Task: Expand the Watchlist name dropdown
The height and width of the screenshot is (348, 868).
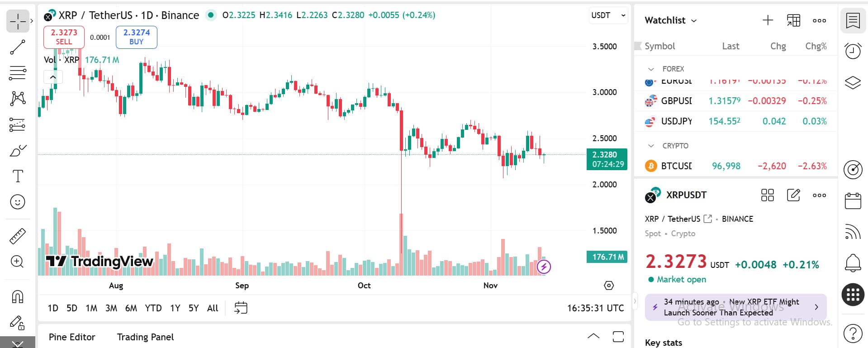Action: coord(670,20)
